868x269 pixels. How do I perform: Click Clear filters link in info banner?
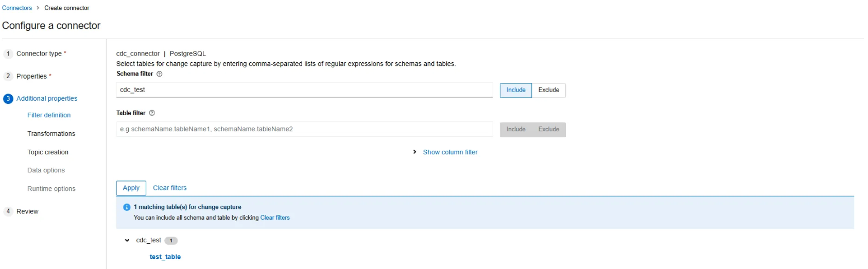[x=275, y=218]
